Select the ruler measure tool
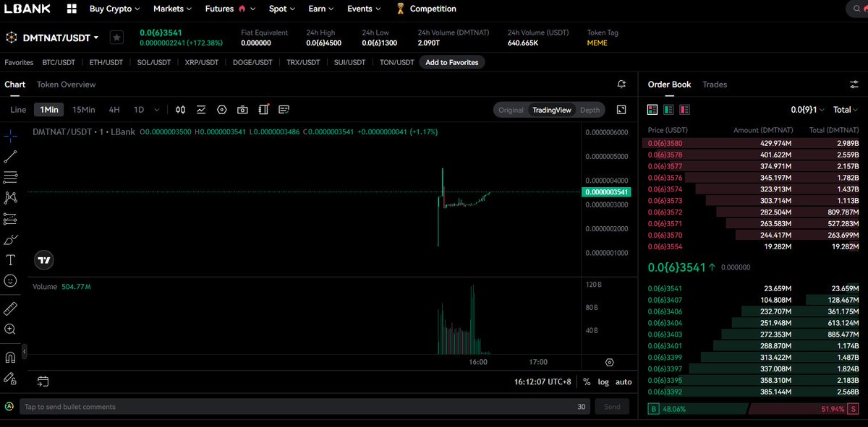This screenshot has height=427, width=868. (10, 309)
